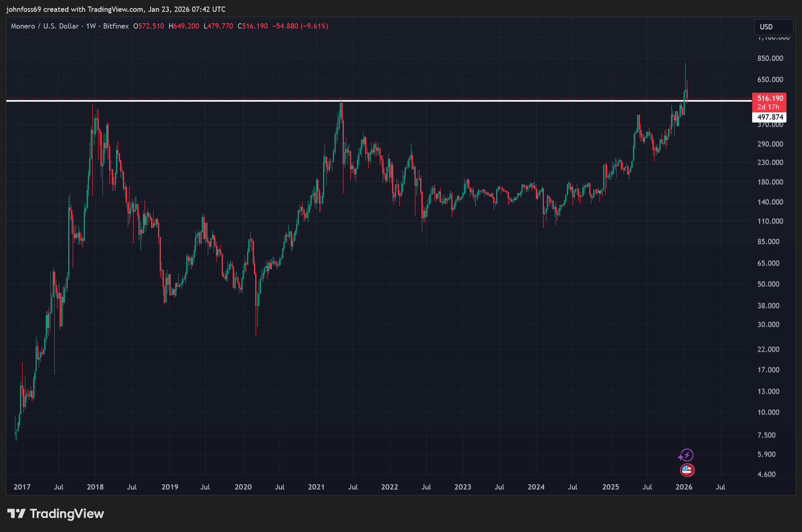Click the TradingView.com text in header
Viewport: 802px width, 532px height.
point(116,9)
